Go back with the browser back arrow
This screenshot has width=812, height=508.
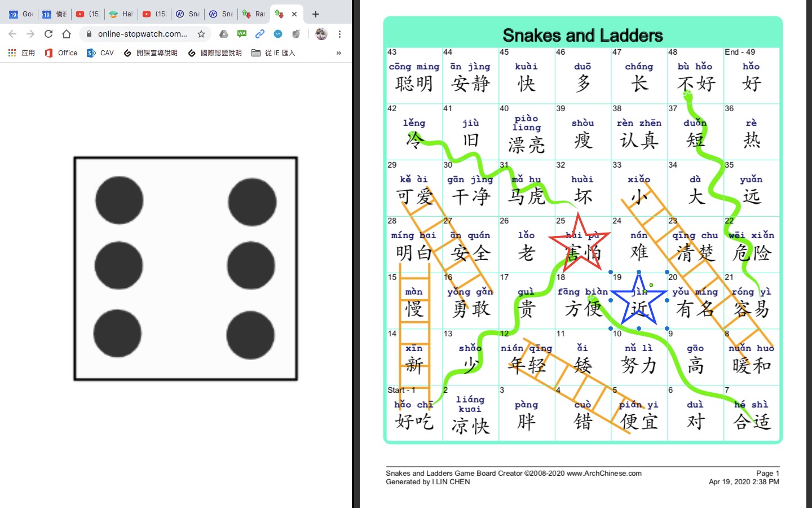pos(12,34)
